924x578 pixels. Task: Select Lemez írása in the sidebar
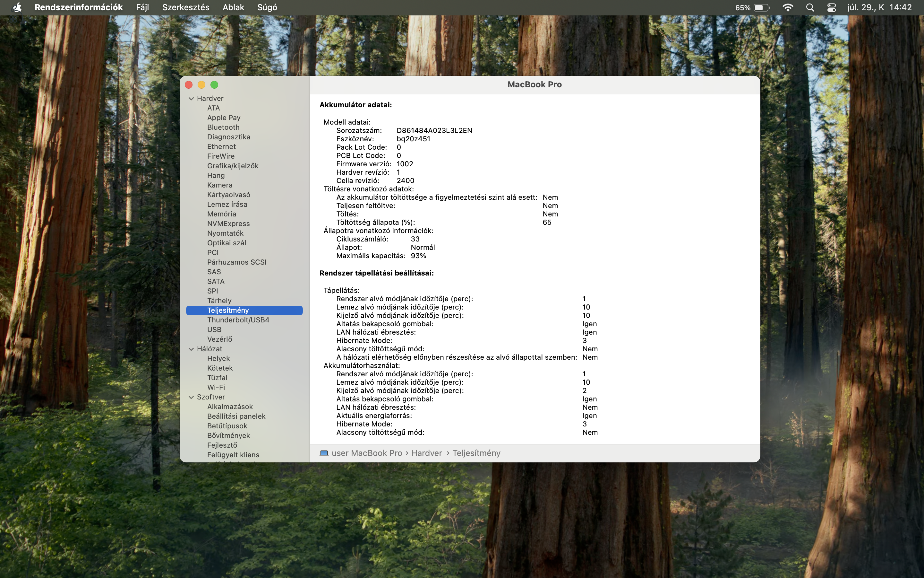[244, 205]
